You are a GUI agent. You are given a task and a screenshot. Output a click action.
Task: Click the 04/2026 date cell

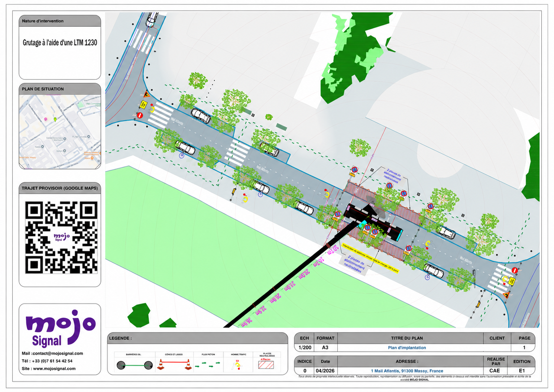pyautogui.click(x=325, y=371)
